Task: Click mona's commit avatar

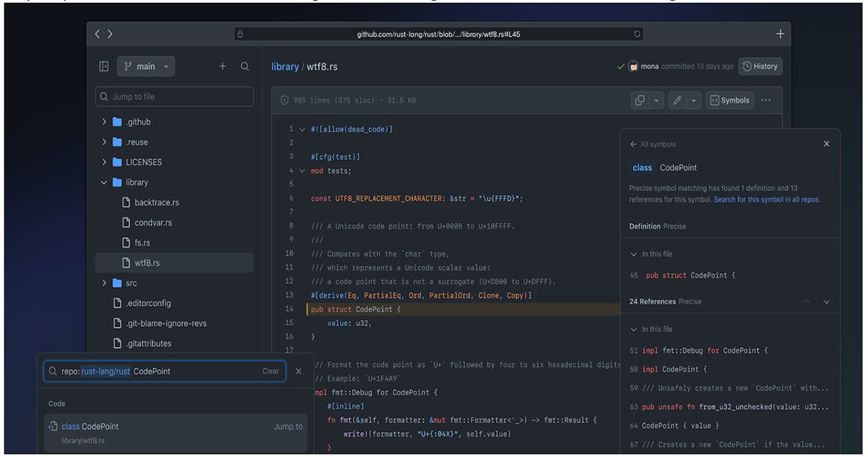Action: coord(633,66)
